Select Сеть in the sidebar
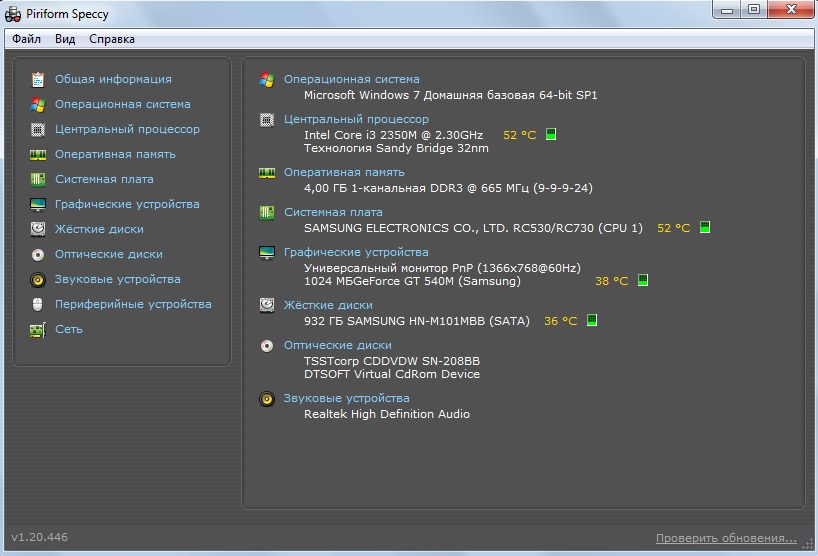Image resolution: width=818 pixels, height=556 pixels. coord(69,330)
